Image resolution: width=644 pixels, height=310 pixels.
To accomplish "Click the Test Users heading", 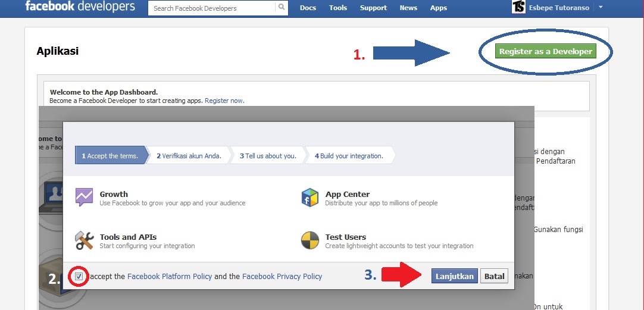I will pos(345,237).
